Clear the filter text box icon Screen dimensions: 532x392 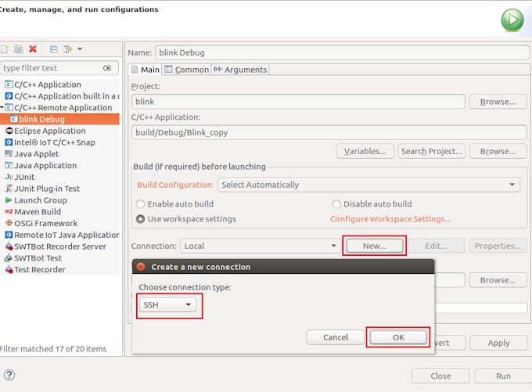click(x=107, y=68)
